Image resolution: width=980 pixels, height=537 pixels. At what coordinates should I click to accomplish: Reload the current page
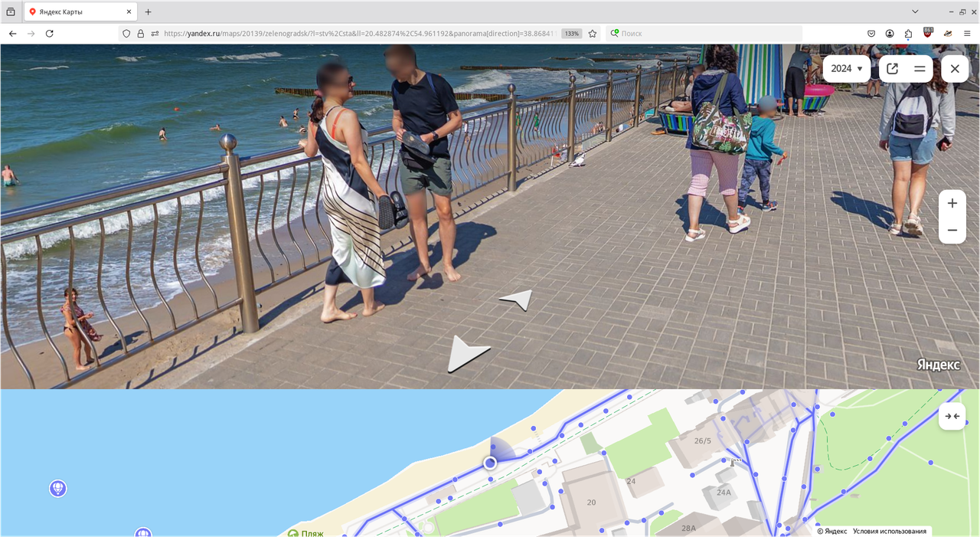point(50,34)
